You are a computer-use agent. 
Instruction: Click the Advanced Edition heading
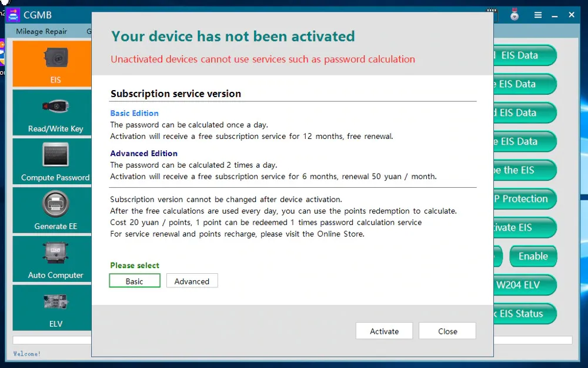pos(143,153)
